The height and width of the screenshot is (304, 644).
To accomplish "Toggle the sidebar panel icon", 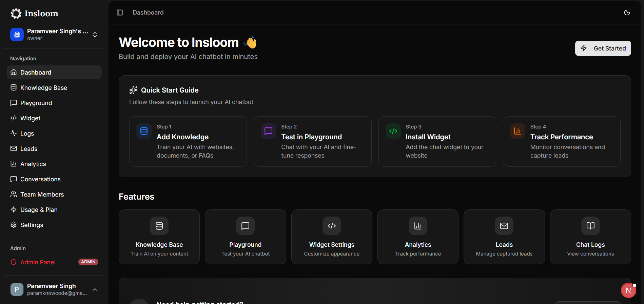I will pyautogui.click(x=120, y=13).
